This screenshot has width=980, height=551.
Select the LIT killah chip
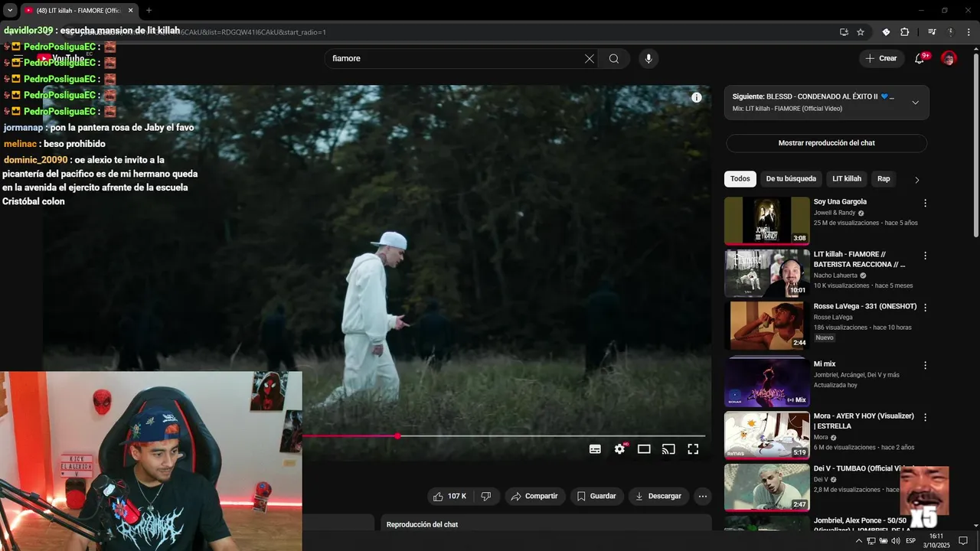pos(847,179)
